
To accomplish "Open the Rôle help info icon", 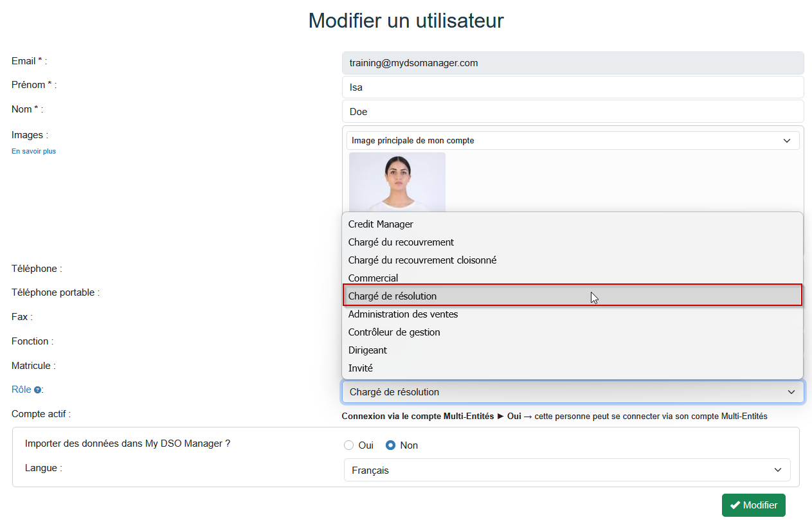I will tap(37, 390).
